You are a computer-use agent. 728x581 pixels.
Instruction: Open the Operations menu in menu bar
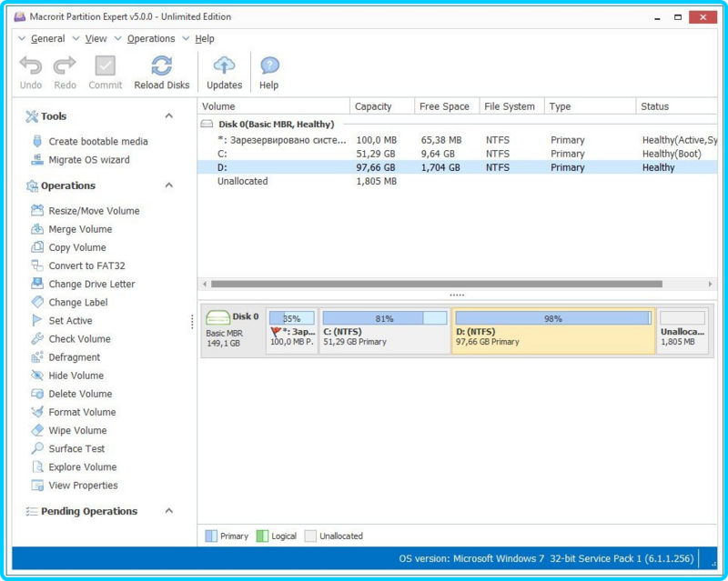tap(151, 38)
